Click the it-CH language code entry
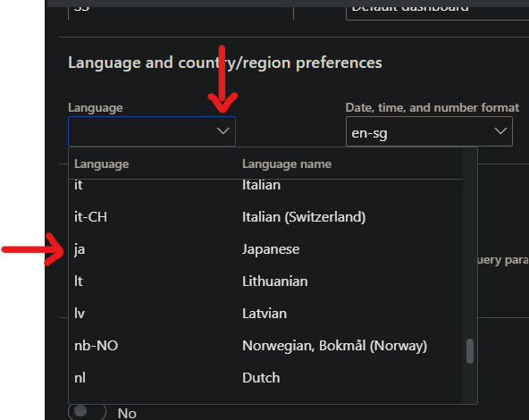The width and height of the screenshot is (529, 420). (x=91, y=217)
